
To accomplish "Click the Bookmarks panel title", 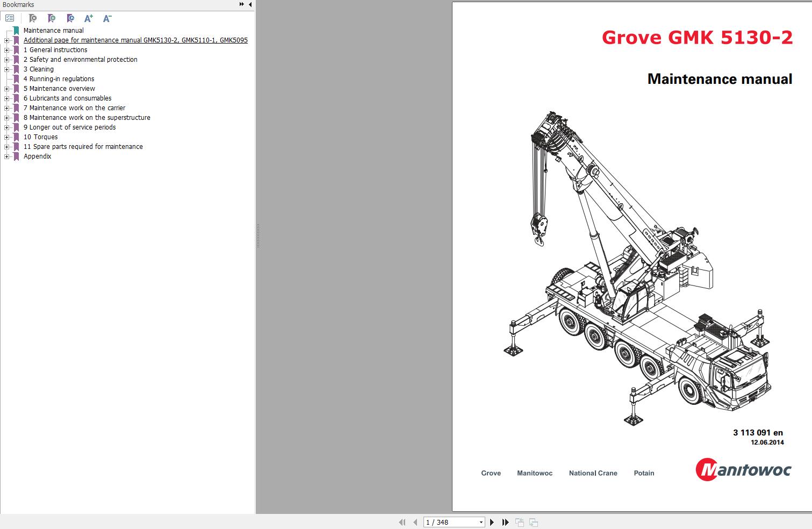I will click(x=18, y=5).
